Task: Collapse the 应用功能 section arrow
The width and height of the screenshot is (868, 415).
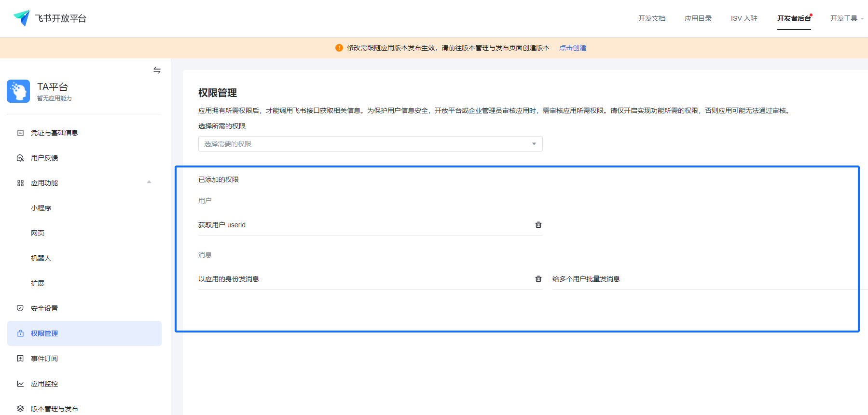Action: point(149,182)
